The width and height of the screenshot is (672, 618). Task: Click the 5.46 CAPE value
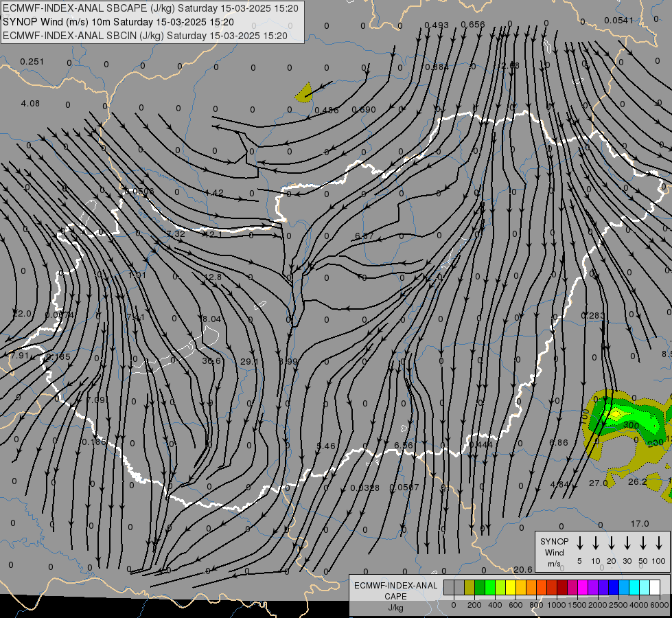click(x=326, y=446)
